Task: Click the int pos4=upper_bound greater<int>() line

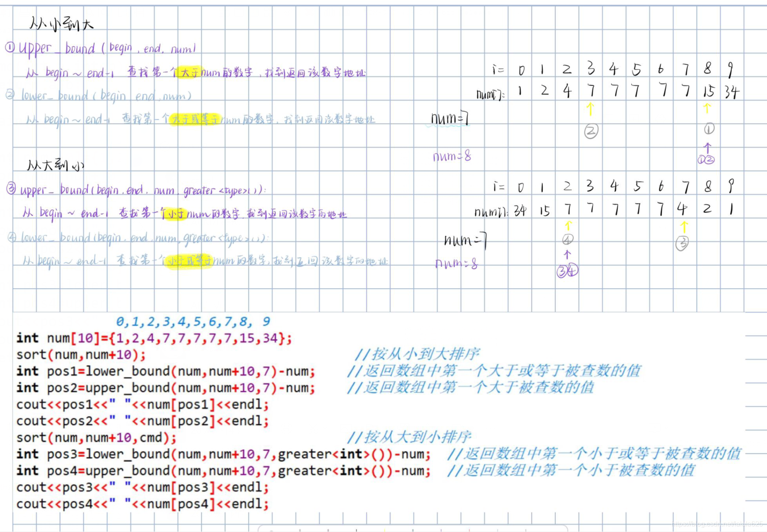Action: [x=224, y=470]
